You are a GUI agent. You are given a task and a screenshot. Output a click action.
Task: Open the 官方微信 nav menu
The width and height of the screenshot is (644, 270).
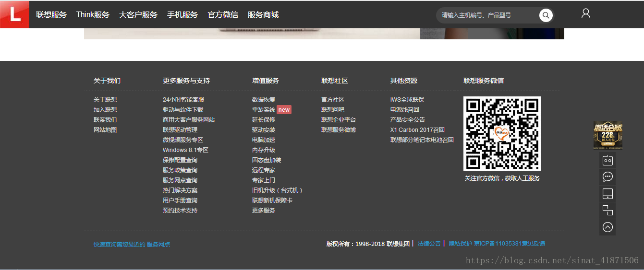tap(223, 15)
